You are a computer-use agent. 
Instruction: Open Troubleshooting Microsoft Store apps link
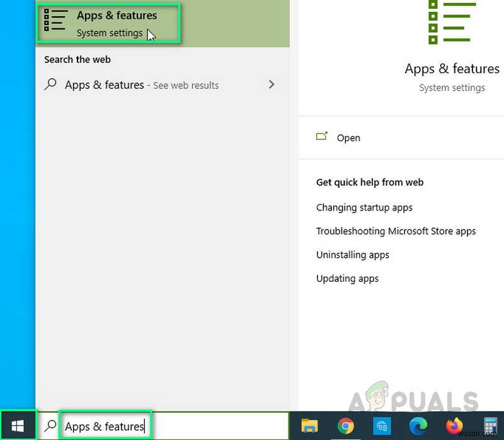[x=396, y=231]
